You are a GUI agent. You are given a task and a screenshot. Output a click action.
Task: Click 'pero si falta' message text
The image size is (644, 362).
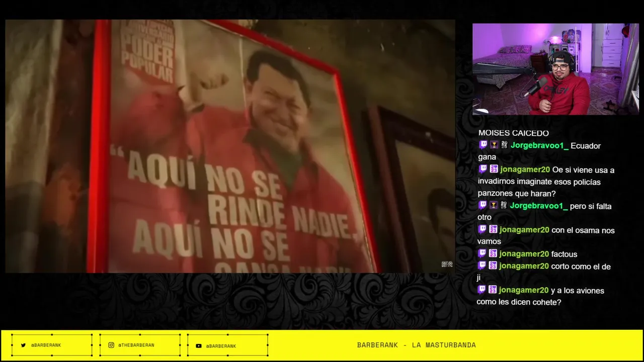591,206
